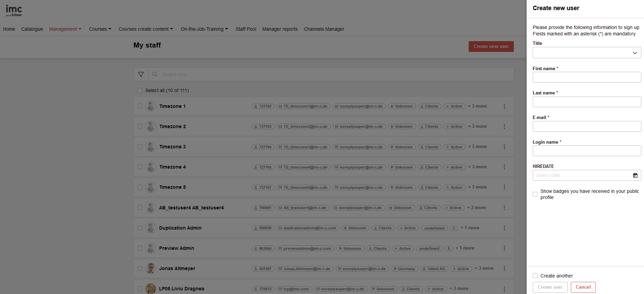The image size is (644, 294).
Task: Click Jonas Altmeyer's profile picture
Action: coord(151,268)
